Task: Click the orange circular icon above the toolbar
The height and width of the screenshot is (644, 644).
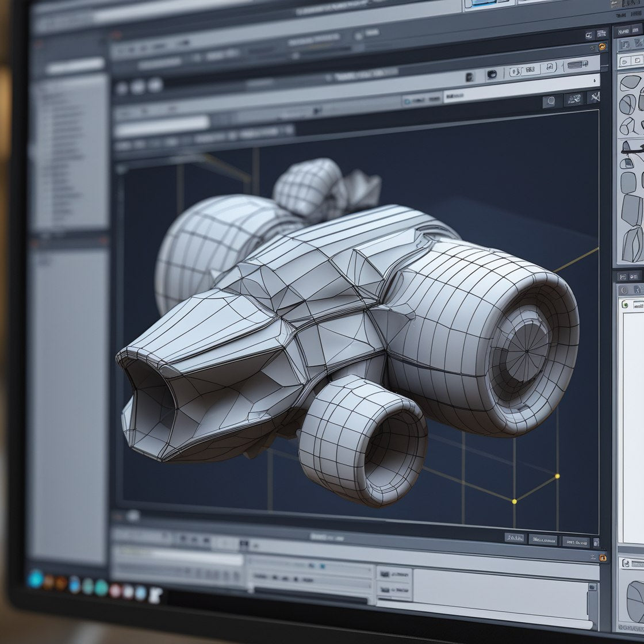Action: (602, 47)
